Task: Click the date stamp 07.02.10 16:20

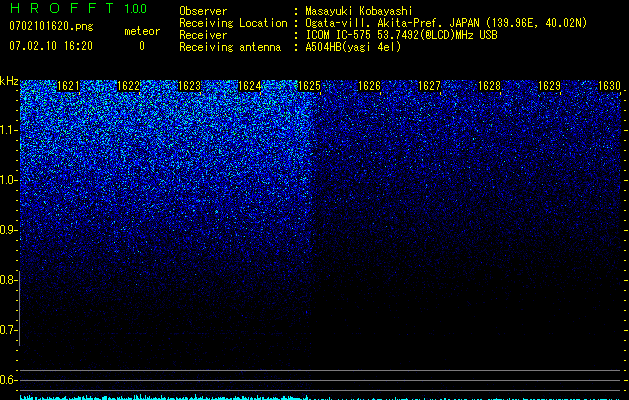Action: (51, 46)
